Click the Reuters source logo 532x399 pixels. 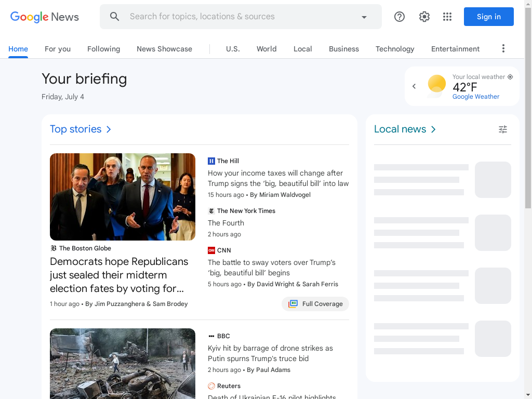tap(211, 386)
